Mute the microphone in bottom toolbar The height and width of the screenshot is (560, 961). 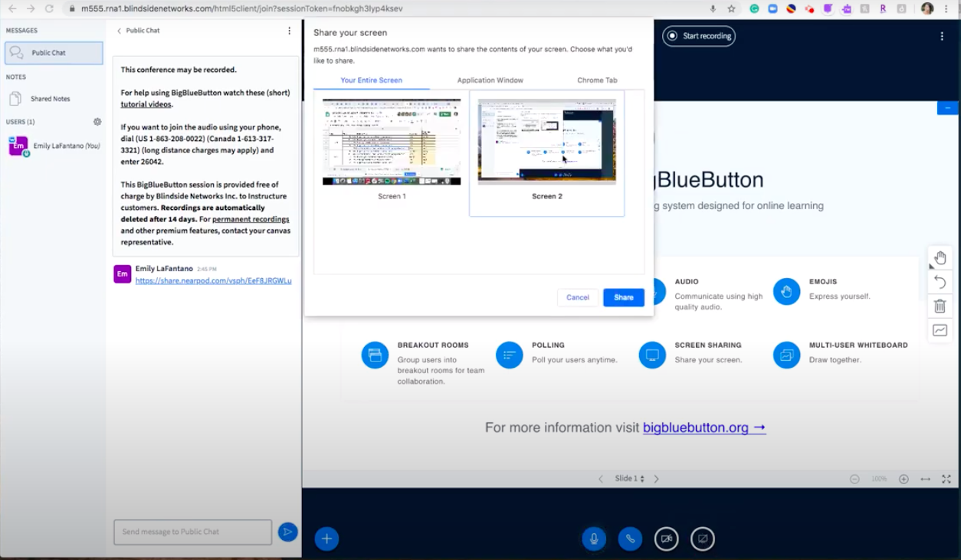[x=593, y=539]
